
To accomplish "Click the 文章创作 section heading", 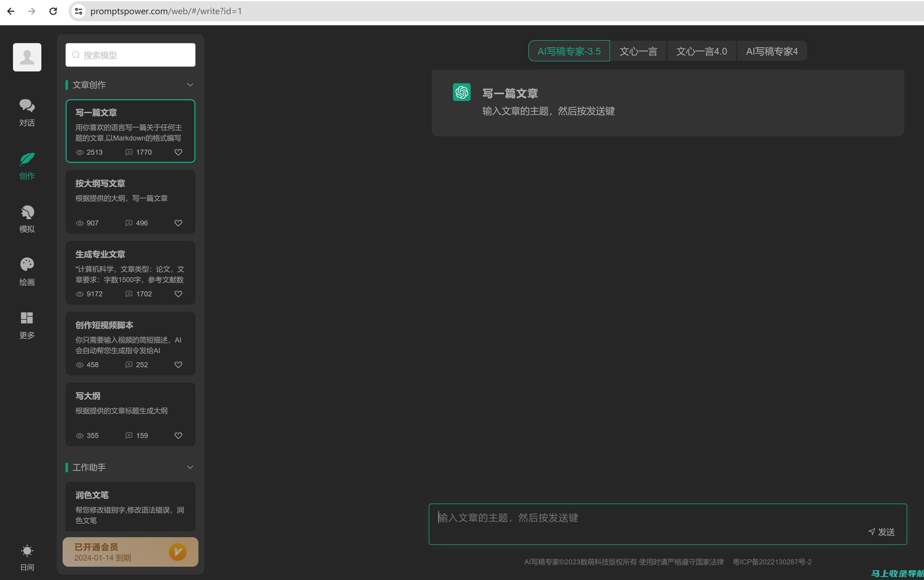I will 89,85.
